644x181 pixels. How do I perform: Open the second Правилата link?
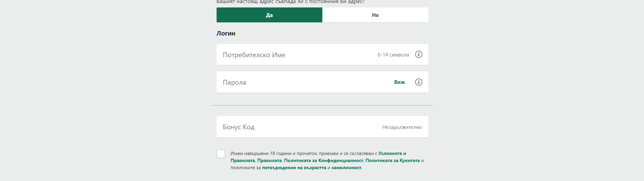269,161
